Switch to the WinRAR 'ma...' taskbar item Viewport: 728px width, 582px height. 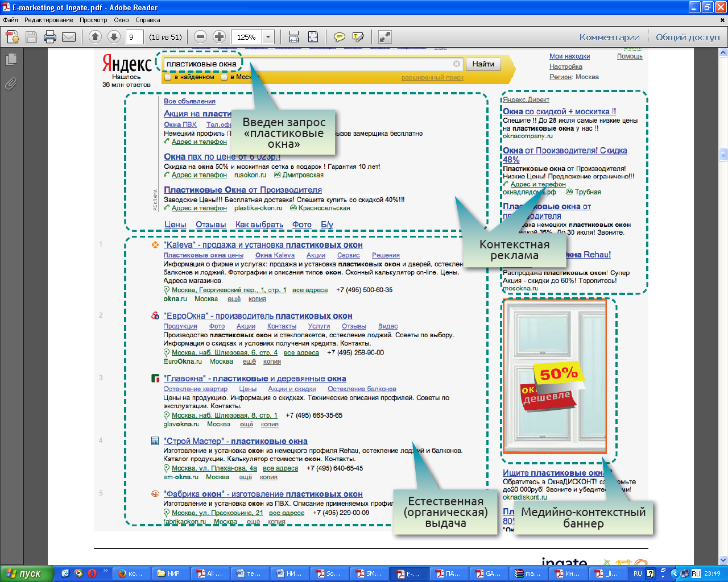(528, 573)
